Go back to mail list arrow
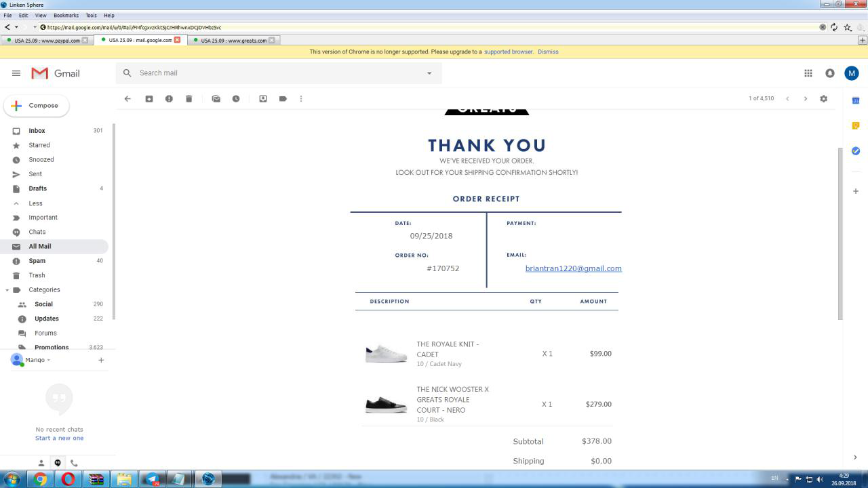The height and width of the screenshot is (488, 868). pos(127,99)
